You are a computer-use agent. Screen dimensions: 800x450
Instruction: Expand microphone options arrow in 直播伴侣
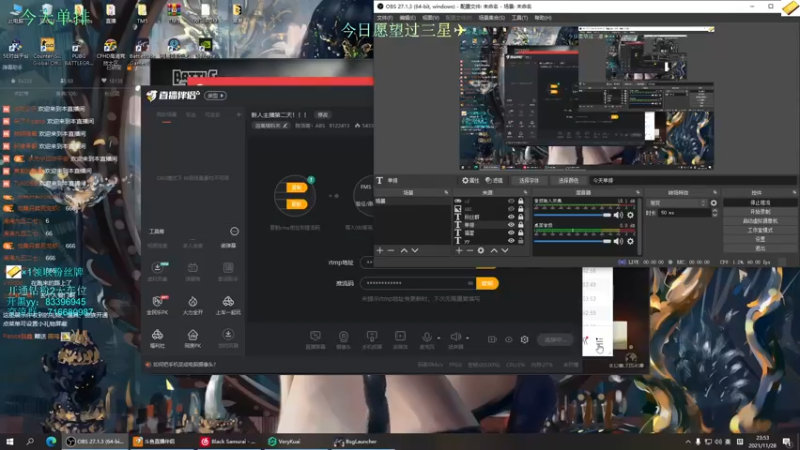coord(438,338)
